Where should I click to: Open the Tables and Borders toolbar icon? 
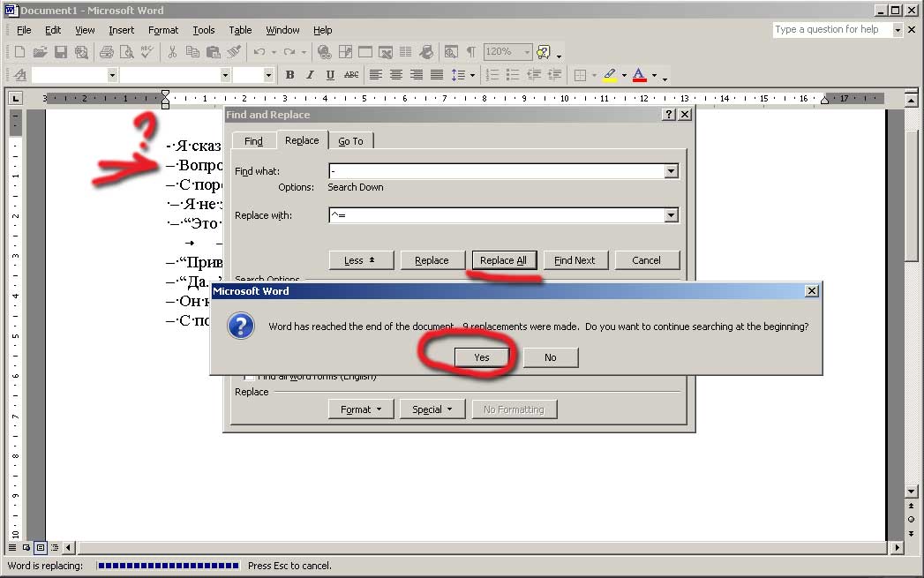(345, 52)
